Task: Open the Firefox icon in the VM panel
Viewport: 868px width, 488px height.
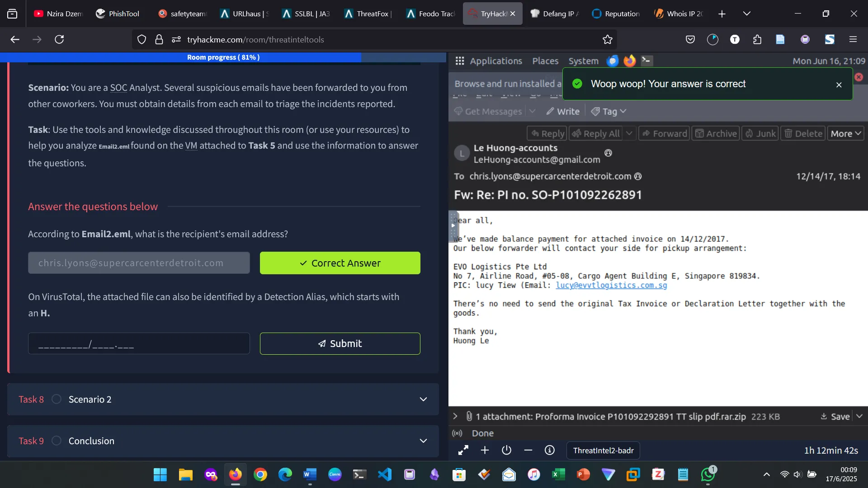Action: (x=629, y=61)
